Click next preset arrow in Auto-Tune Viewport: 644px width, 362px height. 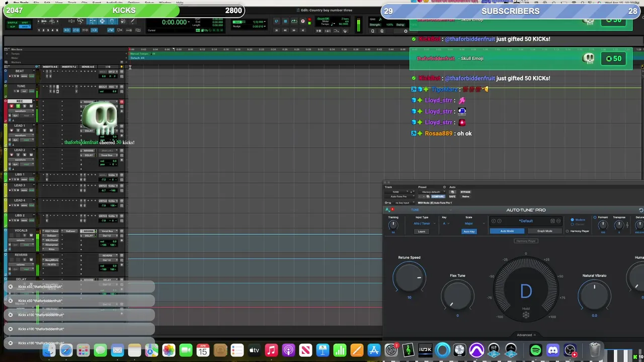[499, 221]
